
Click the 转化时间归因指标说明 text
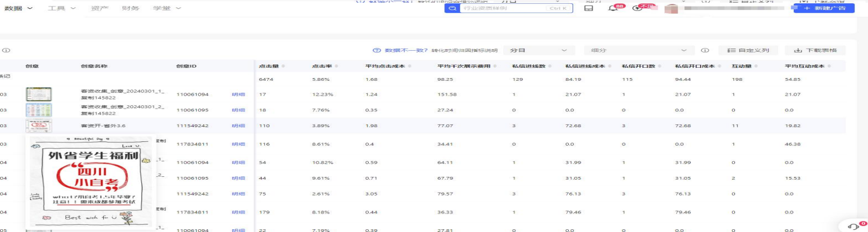pos(465,50)
